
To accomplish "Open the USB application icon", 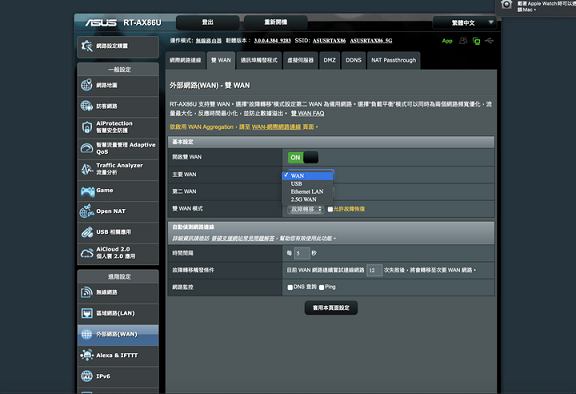I will (x=87, y=232).
